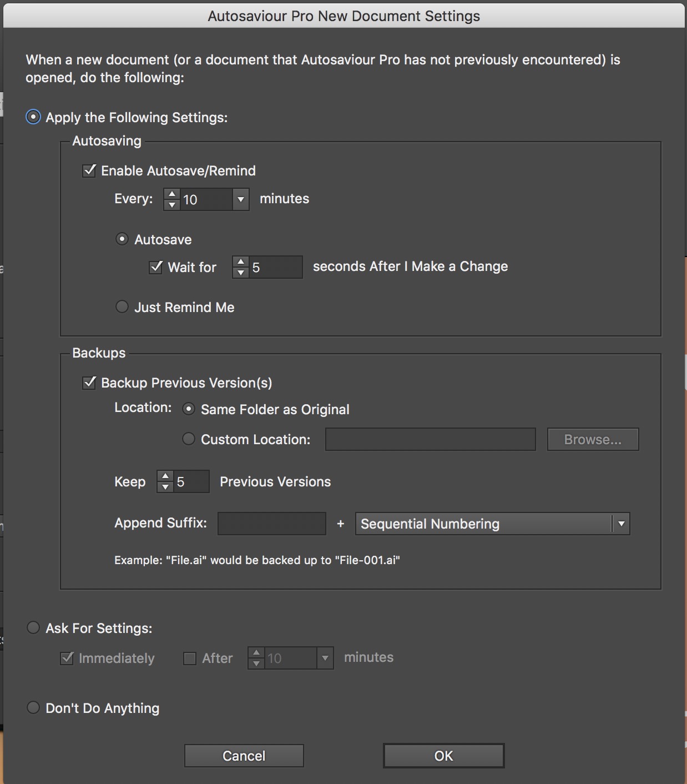
Task: Open the Every minutes dropdown arrow
Action: point(240,199)
